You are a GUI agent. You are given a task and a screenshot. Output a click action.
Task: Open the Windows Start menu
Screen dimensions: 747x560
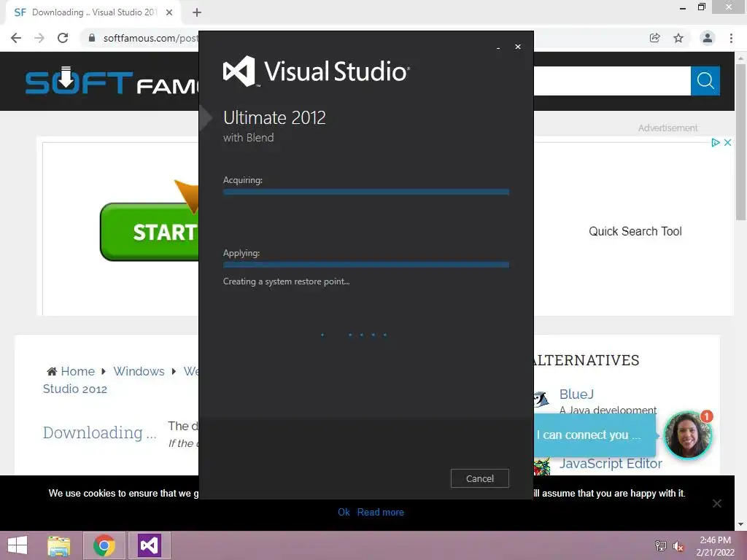pyautogui.click(x=18, y=545)
